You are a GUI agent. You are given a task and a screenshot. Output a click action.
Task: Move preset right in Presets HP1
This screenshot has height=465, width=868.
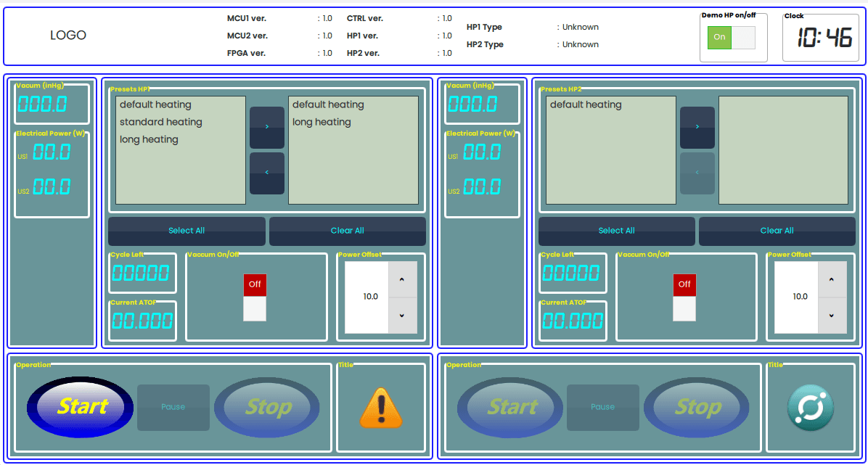point(267,128)
